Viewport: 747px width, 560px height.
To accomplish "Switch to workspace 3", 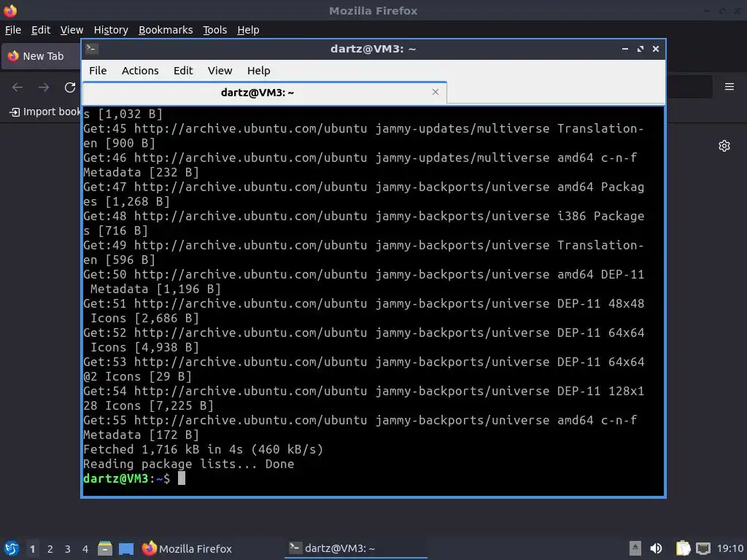I will pyautogui.click(x=68, y=549).
